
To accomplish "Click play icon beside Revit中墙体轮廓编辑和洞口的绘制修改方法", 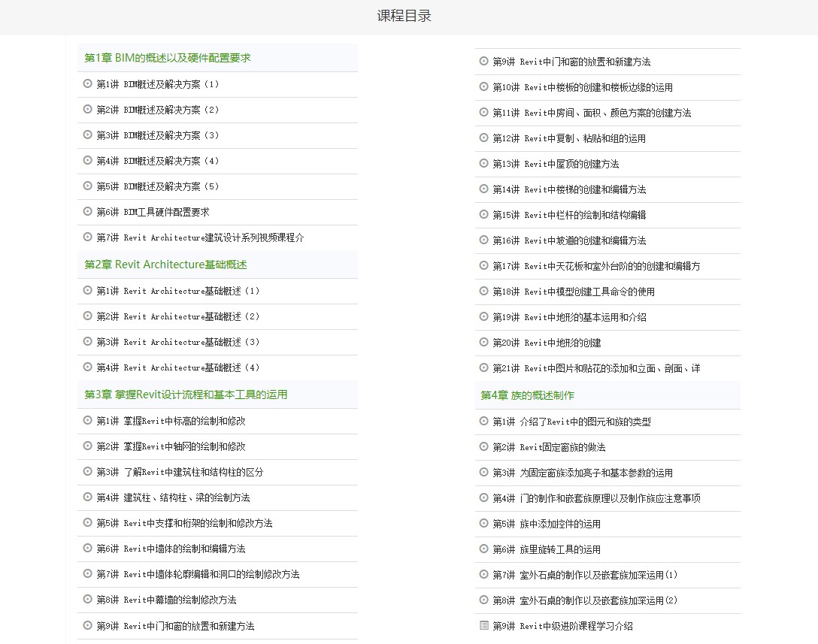I will (x=88, y=573).
